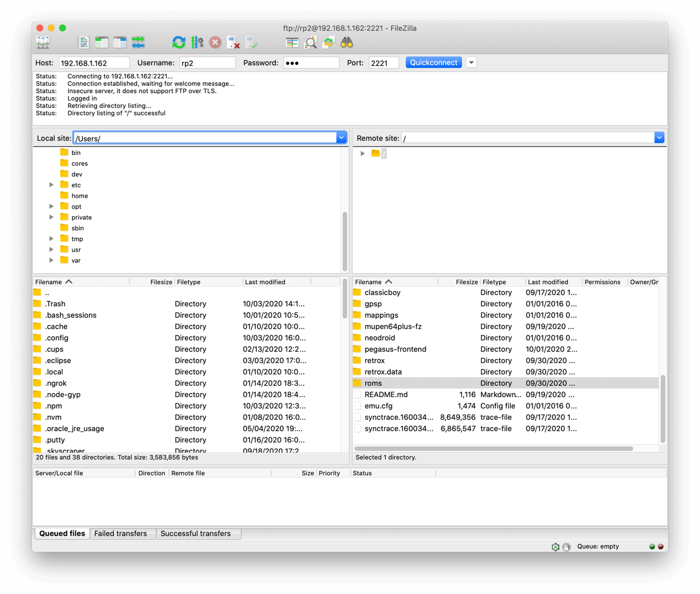The width and height of the screenshot is (700, 594).
Task: Expand the tmp folder in local tree
Action: 52,239
